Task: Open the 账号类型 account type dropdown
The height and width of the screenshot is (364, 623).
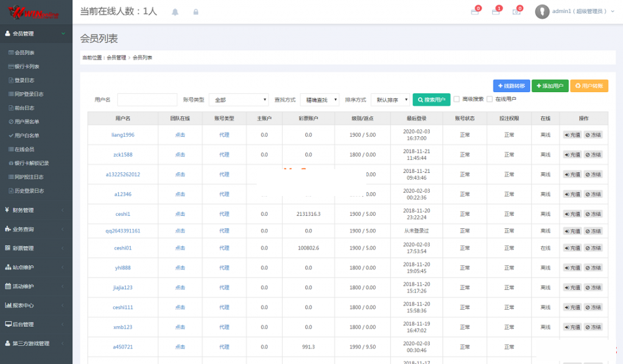Action: pos(238,100)
